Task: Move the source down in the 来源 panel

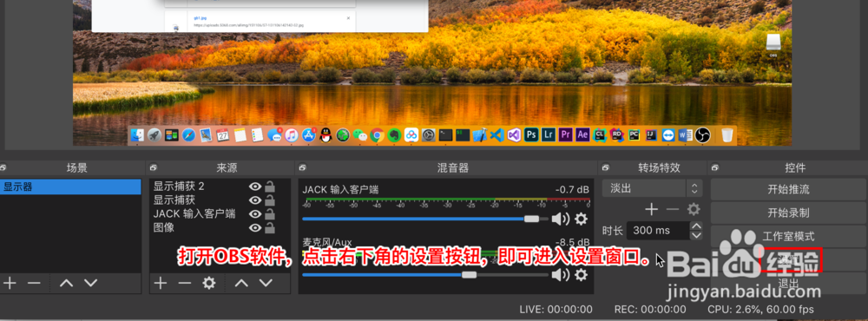Action: click(x=266, y=284)
